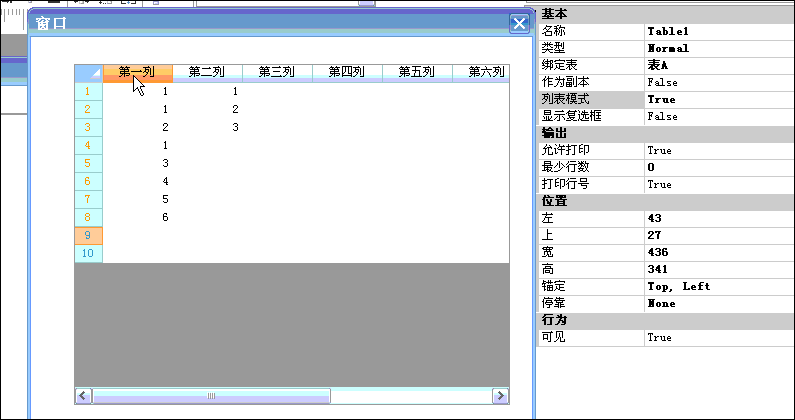Select the 第一列 column header

(x=138, y=74)
